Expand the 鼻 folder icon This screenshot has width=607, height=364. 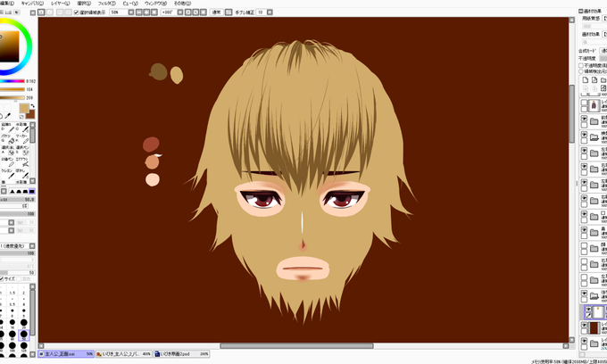point(595,233)
